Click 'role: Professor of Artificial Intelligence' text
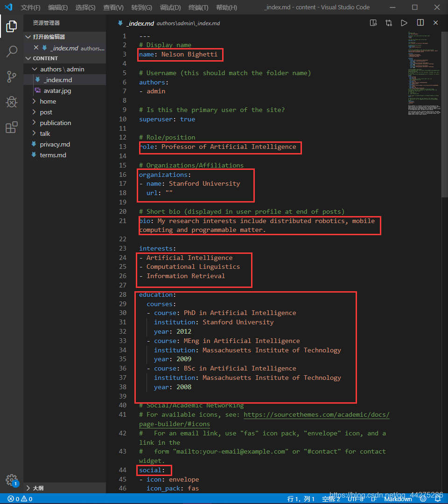Image resolution: width=448 pixels, height=504 pixels. pyautogui.click(x=217, y=147)
